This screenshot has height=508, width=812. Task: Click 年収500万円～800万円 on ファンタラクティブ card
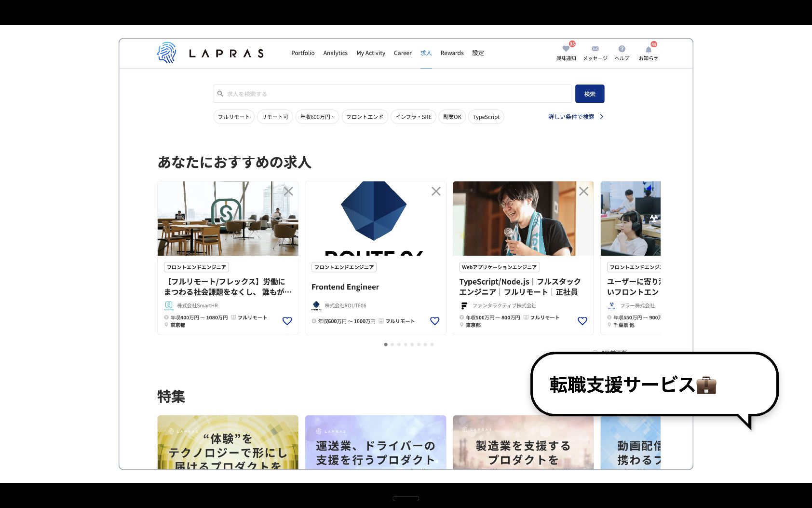(x=493, y=318)
